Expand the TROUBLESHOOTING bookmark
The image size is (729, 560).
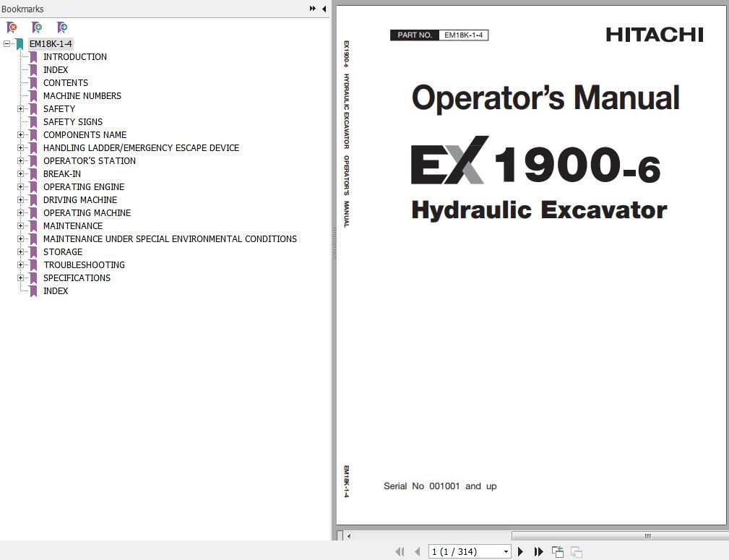20,265
